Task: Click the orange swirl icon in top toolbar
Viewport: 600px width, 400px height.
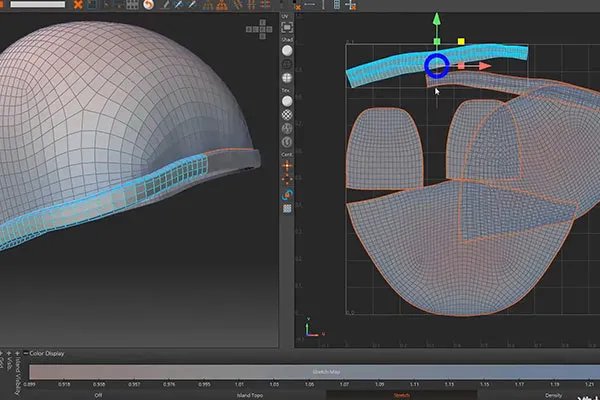Action: tap(147, 5)
